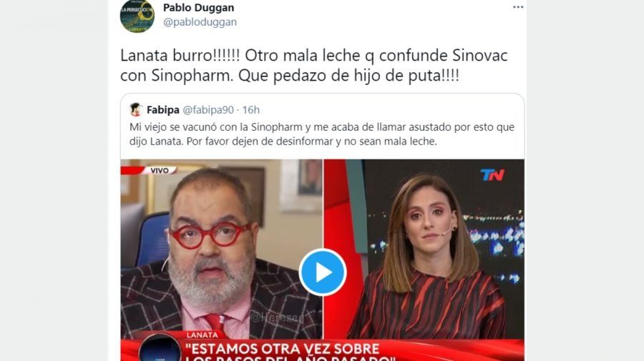Play the embedded TN video
Screen dimensions: 644x361
pos(323,272)
